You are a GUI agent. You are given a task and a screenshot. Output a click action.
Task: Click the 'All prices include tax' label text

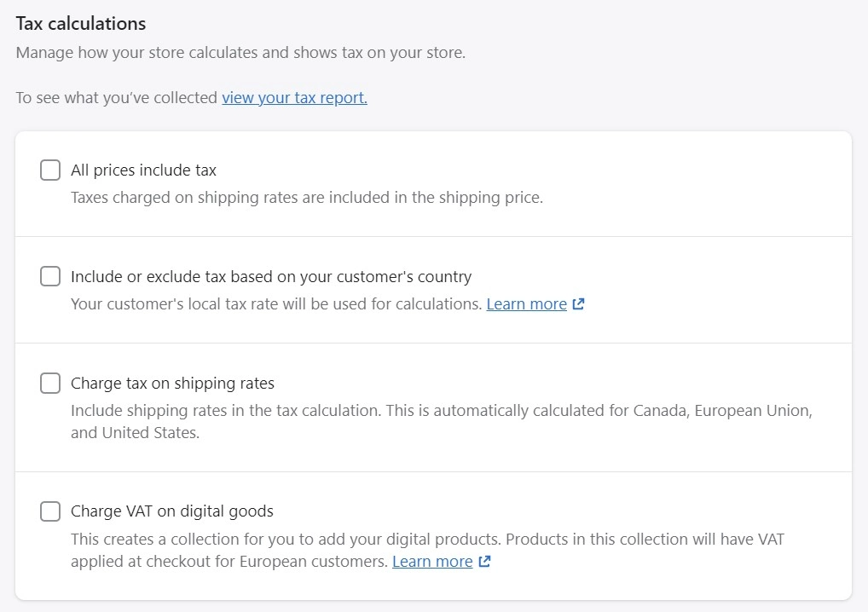point(143,170)
